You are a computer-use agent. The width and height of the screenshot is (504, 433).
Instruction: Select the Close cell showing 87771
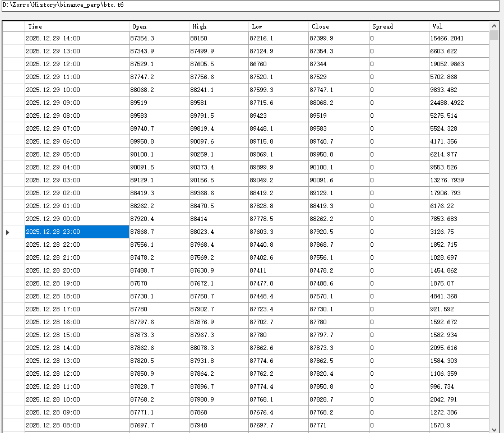[x=338, y=425]
